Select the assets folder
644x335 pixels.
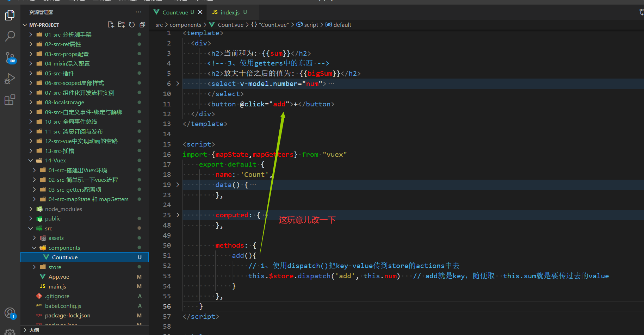click(85, 238)
